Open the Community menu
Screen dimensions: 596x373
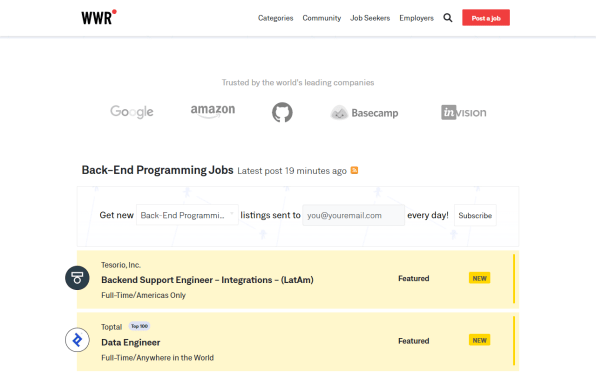(322, 18)
